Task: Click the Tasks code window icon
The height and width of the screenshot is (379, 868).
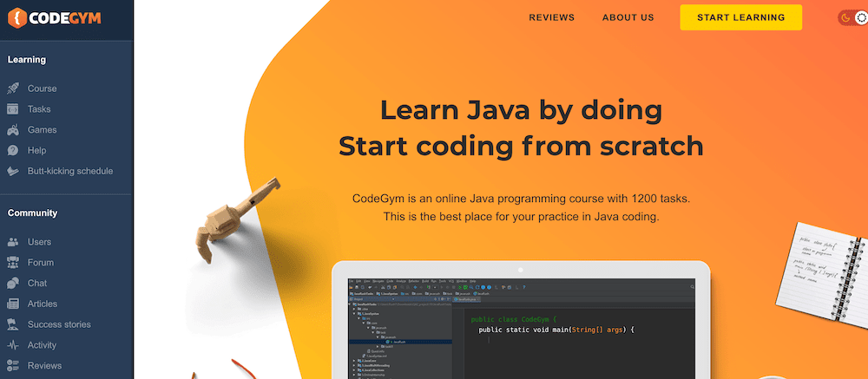Action: 13,109
